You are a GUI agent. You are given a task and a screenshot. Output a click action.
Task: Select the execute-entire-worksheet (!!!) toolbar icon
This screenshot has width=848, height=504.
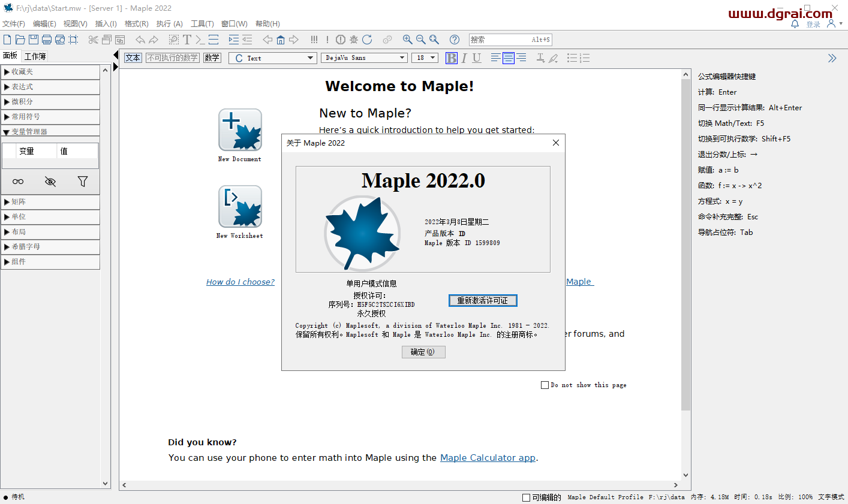(314, 40)
